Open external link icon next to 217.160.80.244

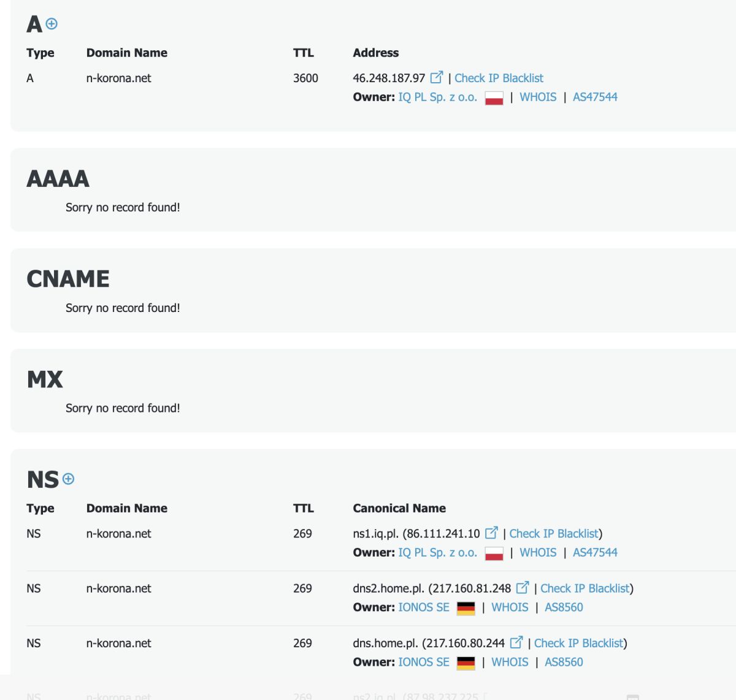pos(516,642)
